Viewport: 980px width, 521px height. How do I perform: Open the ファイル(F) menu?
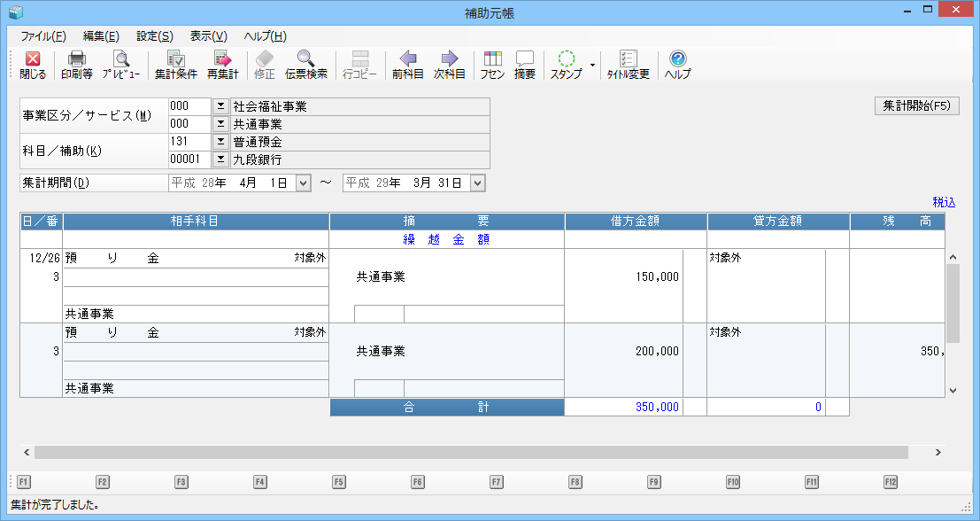point(42,36)
